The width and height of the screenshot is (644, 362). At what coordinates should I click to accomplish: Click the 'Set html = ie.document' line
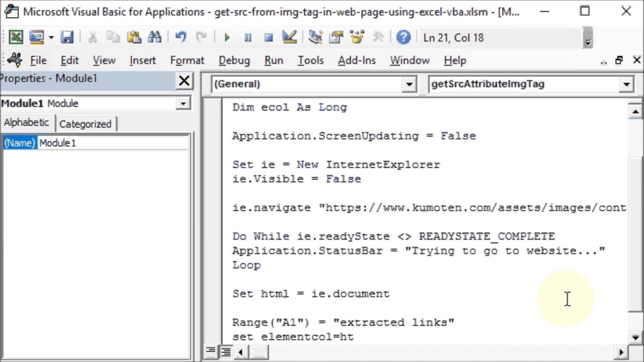coord(311,294)
